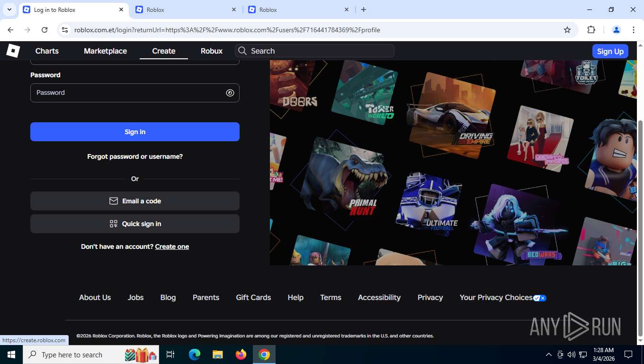Click the blue Sign in button
Viewport: 644px width, 364px height.
135,132
